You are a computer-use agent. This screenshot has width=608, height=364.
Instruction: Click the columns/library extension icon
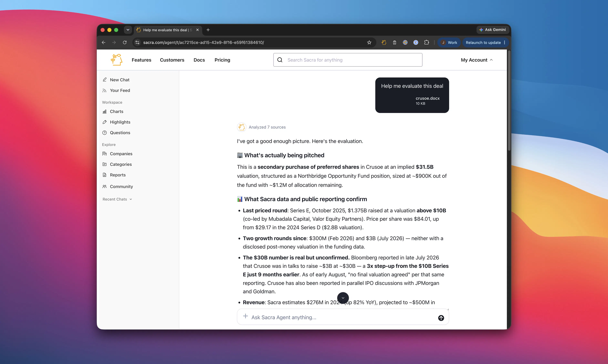pyautogui.click(x=394, y=42)
